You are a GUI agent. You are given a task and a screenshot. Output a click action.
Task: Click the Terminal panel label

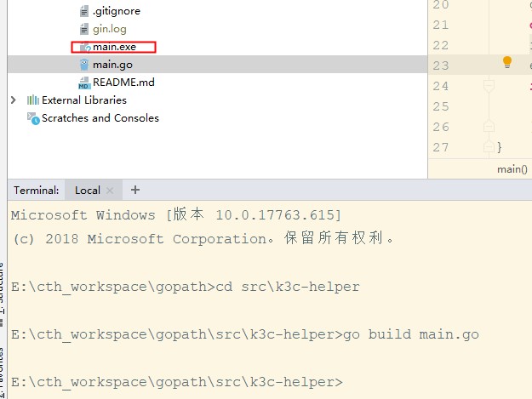pyautogui.click(x=37, y=191)
